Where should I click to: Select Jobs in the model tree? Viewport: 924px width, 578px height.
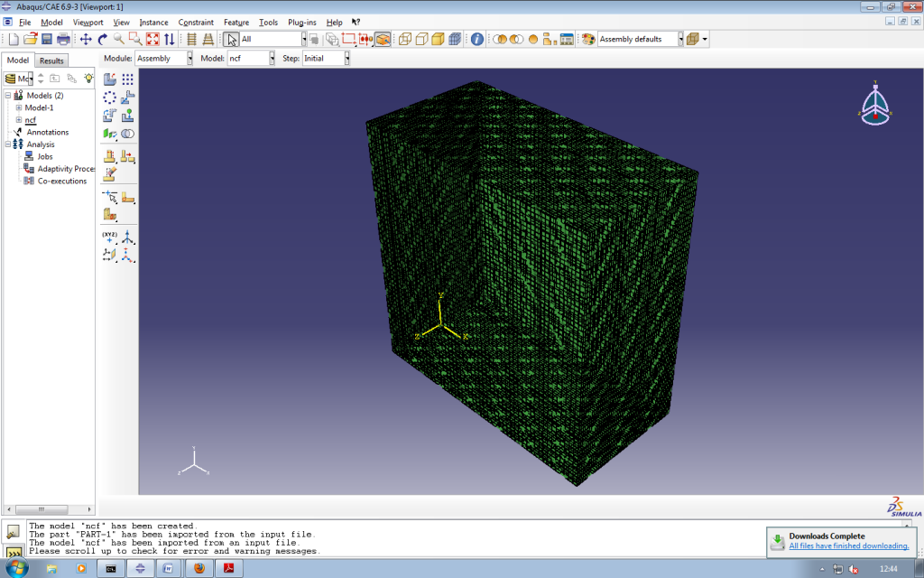click(x=45, y=156)
